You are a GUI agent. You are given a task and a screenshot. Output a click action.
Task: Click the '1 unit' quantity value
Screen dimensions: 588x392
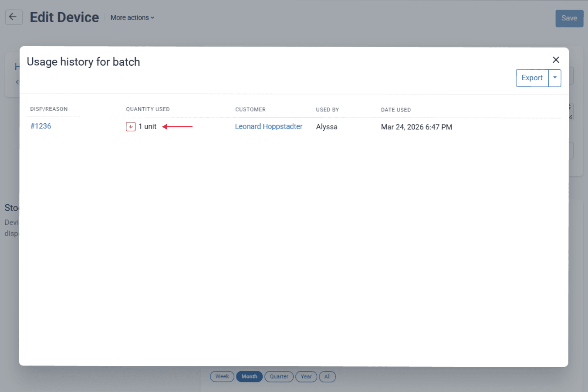coord(147,126)
